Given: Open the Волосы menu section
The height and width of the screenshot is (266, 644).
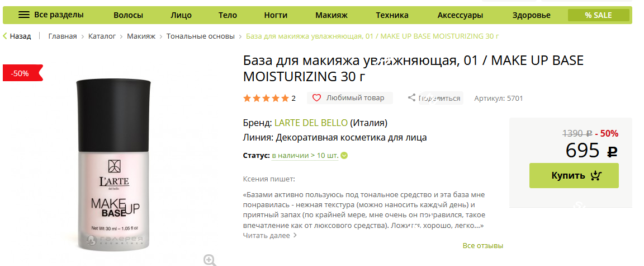Looking at the screenshot, I should [x=128, y=16].
